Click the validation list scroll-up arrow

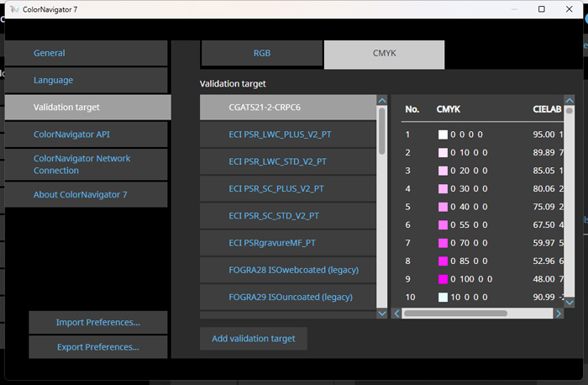(x=381, y=100)
